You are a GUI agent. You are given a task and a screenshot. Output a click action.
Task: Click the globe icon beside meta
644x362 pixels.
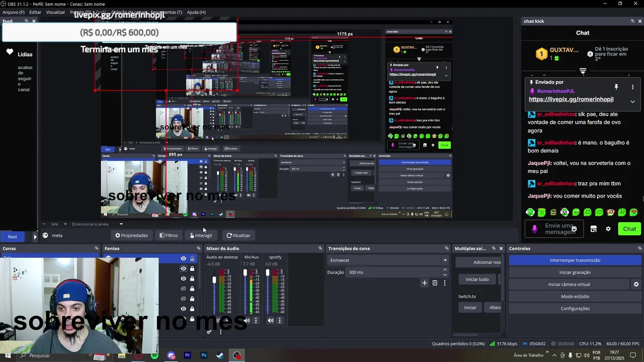(45, 235)
